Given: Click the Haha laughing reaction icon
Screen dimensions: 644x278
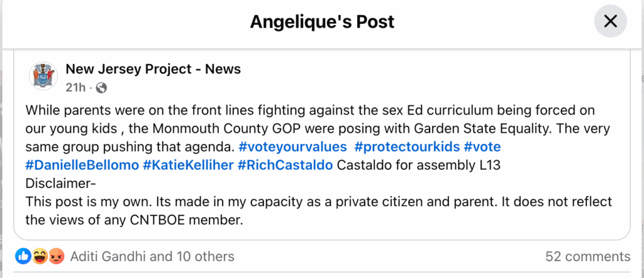Looking at the screenshot, I should pyautogui.click(x=40, y=257).
